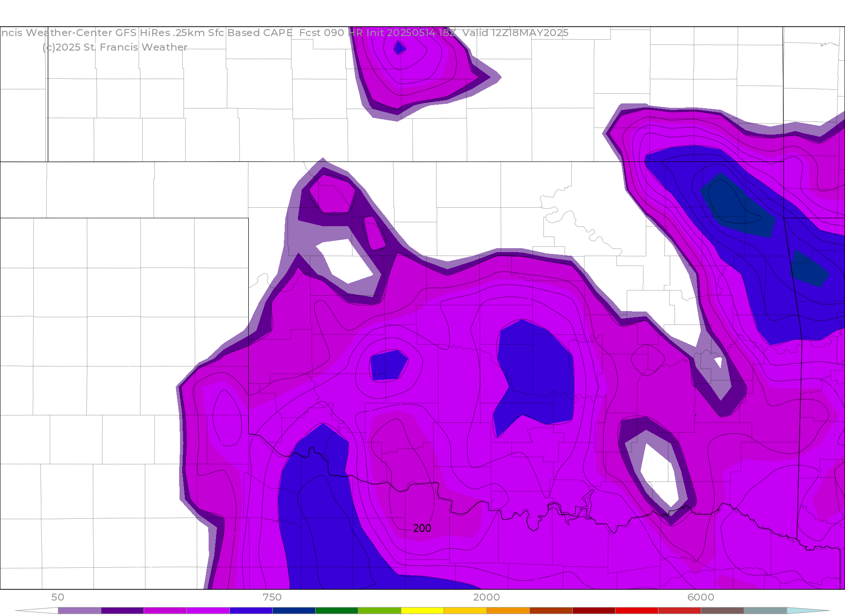Click the yellow swatch in the color bar
This screenshot has width=845, height=616.
tap(422, 610)
